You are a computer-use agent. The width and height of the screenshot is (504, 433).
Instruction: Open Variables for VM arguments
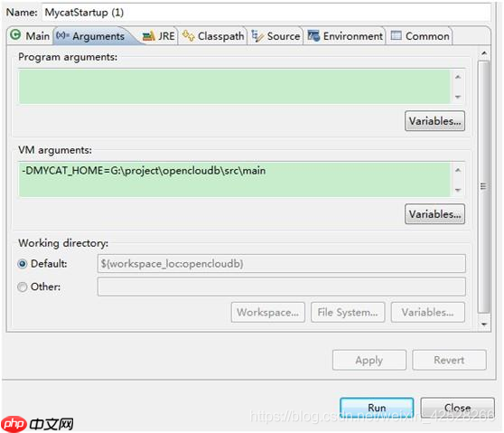(x=434, y=214)
